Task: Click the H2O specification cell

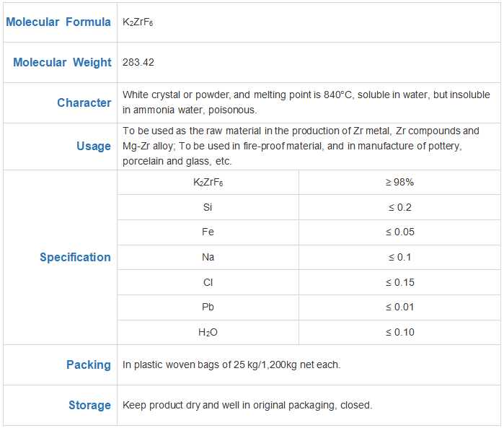Action: pyautogui.click(x=208, y=332)
